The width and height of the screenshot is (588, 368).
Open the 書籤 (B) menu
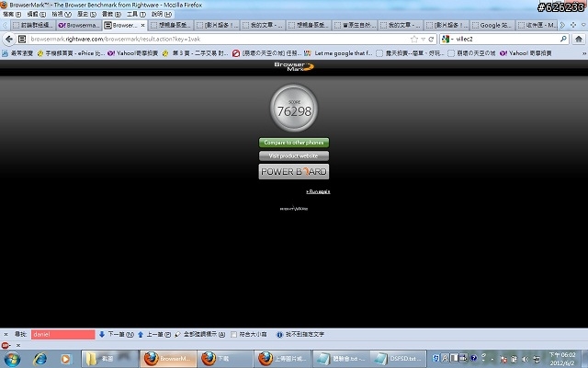[111, 15]
